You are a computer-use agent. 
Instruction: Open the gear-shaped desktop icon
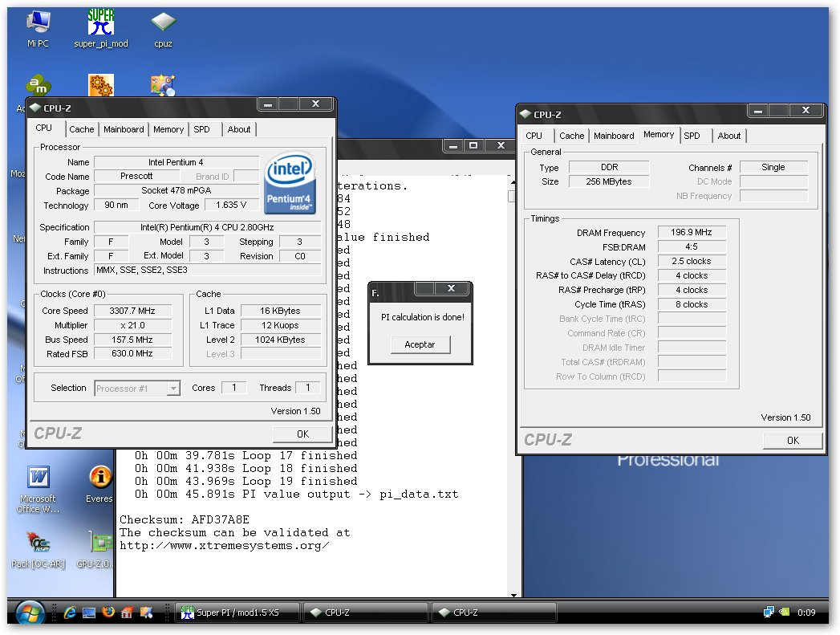click(101, 85)
